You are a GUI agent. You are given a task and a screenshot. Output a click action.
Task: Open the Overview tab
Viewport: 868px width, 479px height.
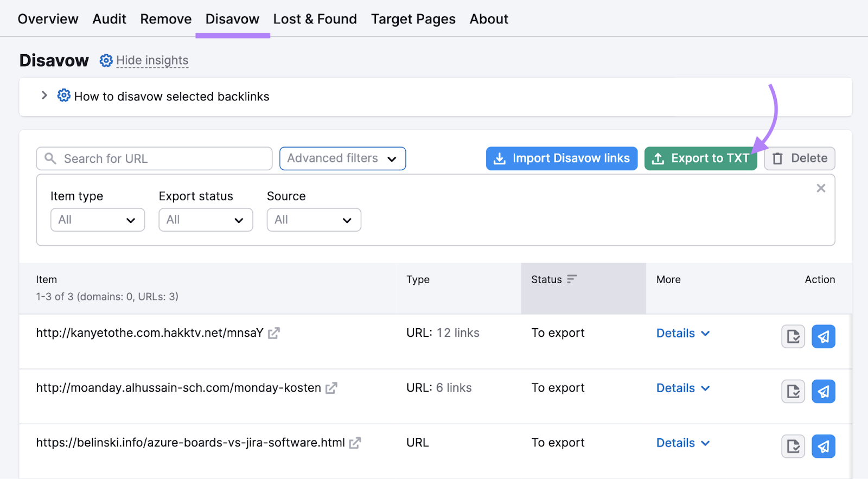48,19
